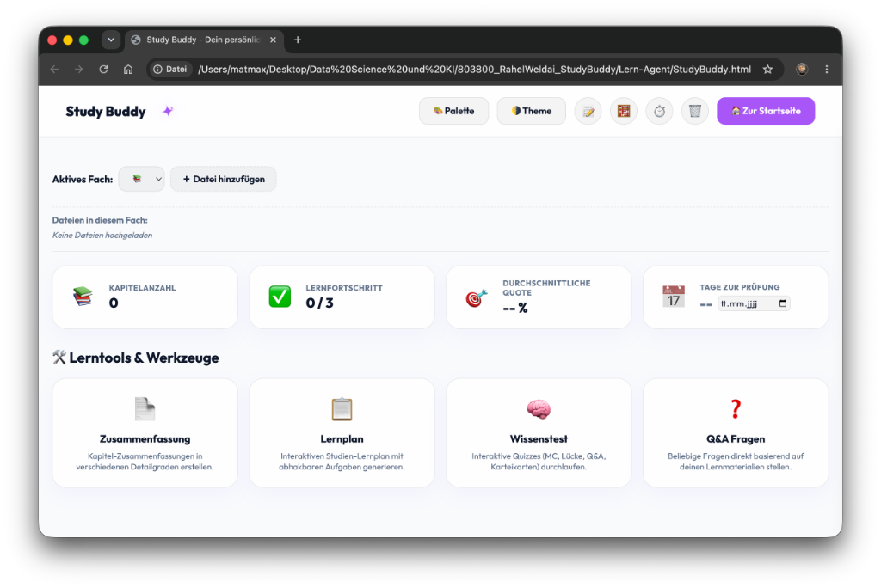Open the browser three-dot menu

826,69
